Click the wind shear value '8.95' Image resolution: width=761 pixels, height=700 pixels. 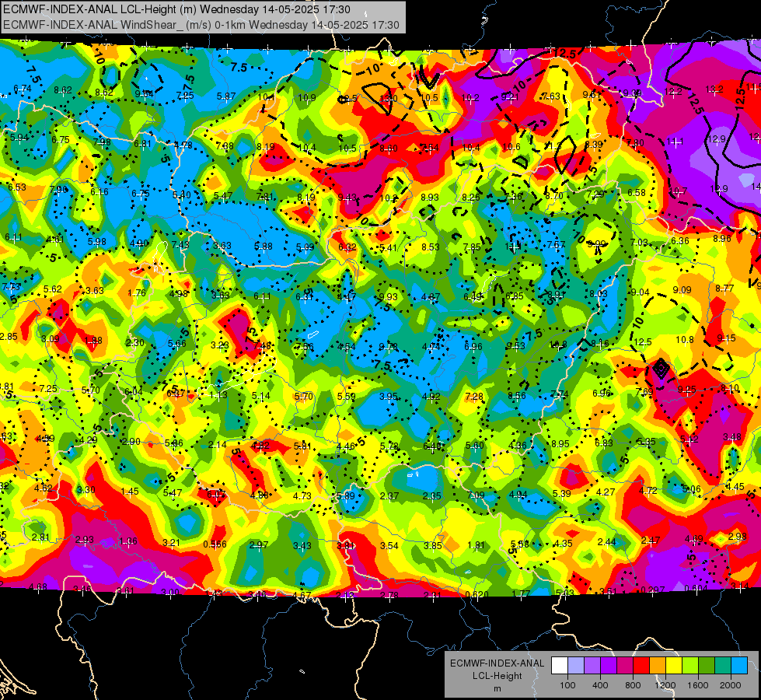click(x=560, y=443)
